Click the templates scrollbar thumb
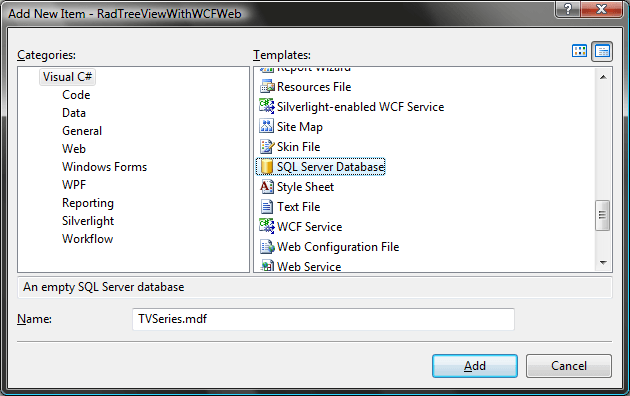The height and width of the screenshot is (396, 630). (x=602, y=215)
